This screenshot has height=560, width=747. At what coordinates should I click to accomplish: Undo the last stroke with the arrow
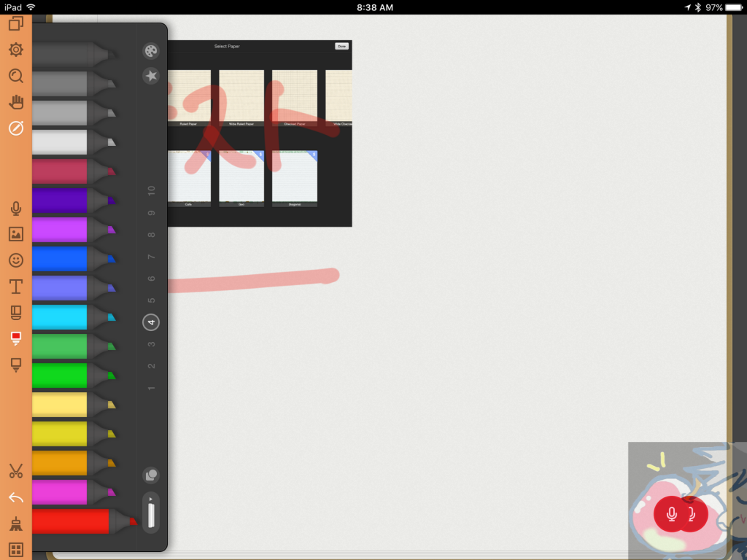[15, 497]
